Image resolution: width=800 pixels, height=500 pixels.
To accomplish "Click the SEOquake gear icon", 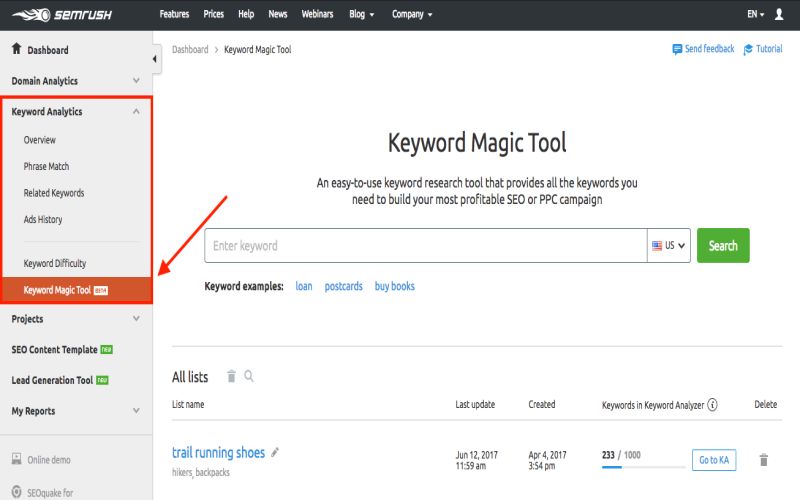I will coord(17,492).
